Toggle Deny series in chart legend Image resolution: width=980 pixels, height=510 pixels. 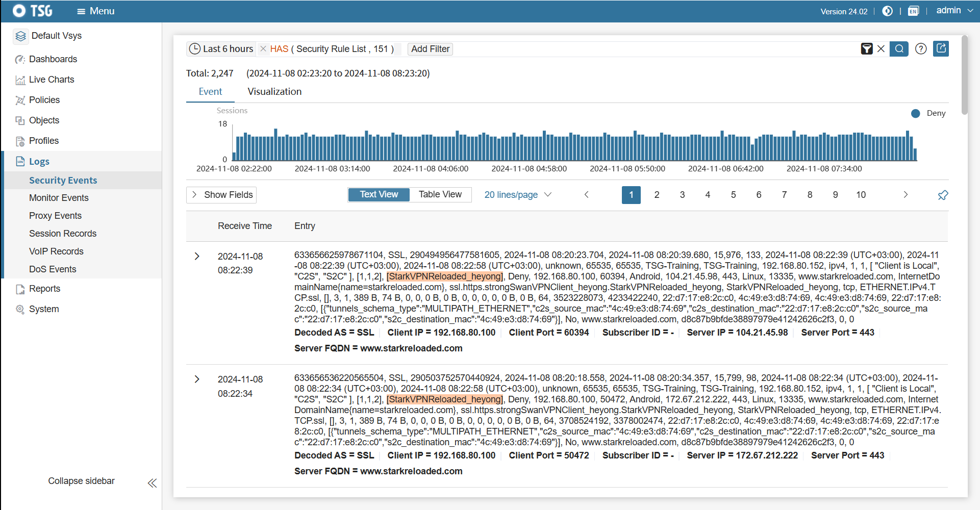click(928, 113)
